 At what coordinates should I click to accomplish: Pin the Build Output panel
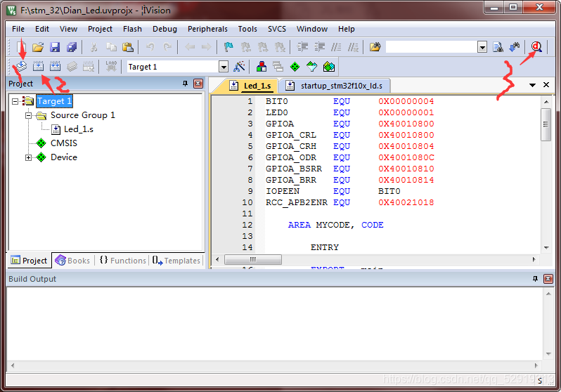[x=535, y=279]
